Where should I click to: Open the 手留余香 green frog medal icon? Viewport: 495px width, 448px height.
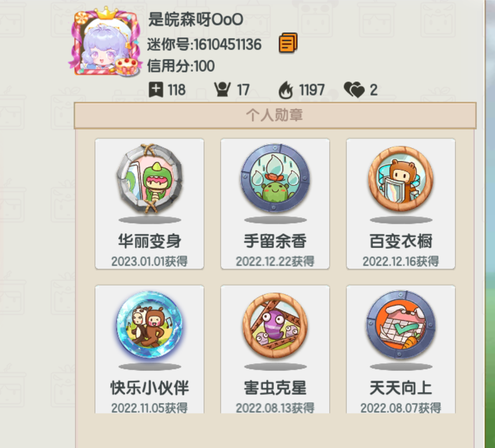coord(275,178)
